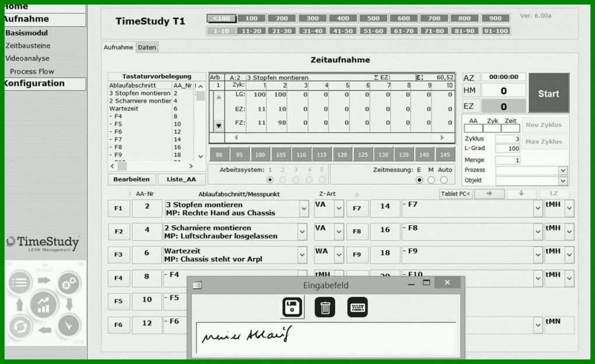Open Konfiguration section in the sidebar
This screenshot has width=595, height=364.
[45, 83]
